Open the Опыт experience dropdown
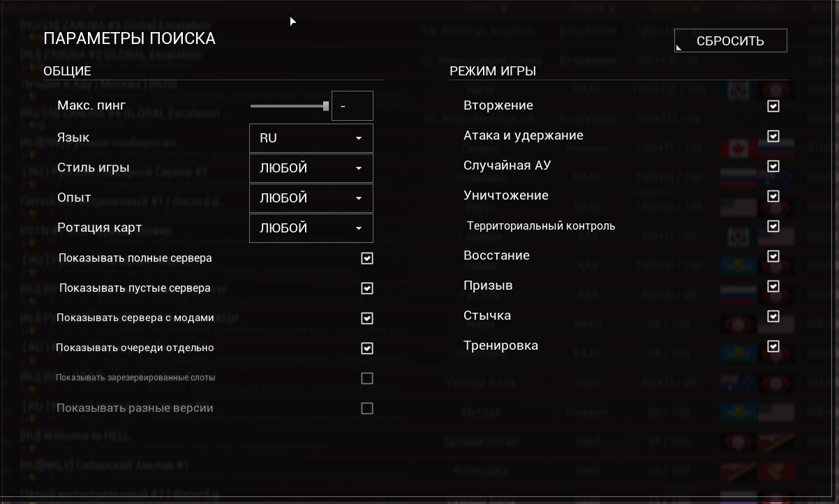Image resolution: width=839 pixels, height=504 pixels. [x=311, y=198]
